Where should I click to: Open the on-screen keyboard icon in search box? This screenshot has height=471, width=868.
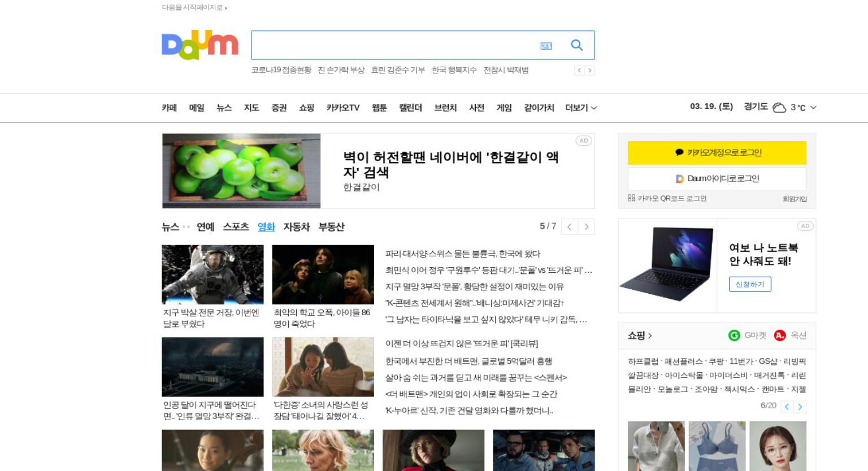tap(546, 46)
